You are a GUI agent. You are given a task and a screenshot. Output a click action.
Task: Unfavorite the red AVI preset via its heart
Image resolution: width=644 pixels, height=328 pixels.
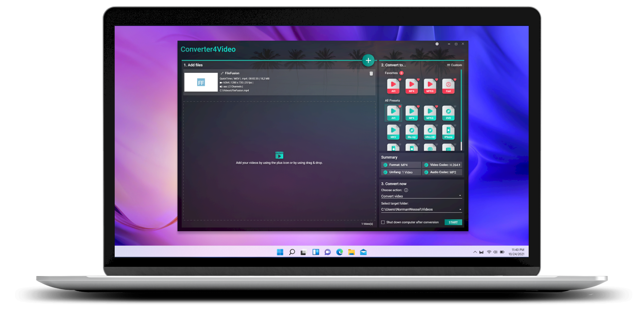click(x=400, y=80)
